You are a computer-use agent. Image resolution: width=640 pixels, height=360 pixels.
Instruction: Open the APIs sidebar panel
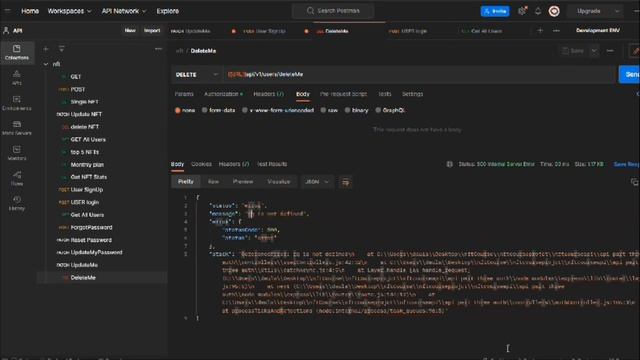[17, 78]
